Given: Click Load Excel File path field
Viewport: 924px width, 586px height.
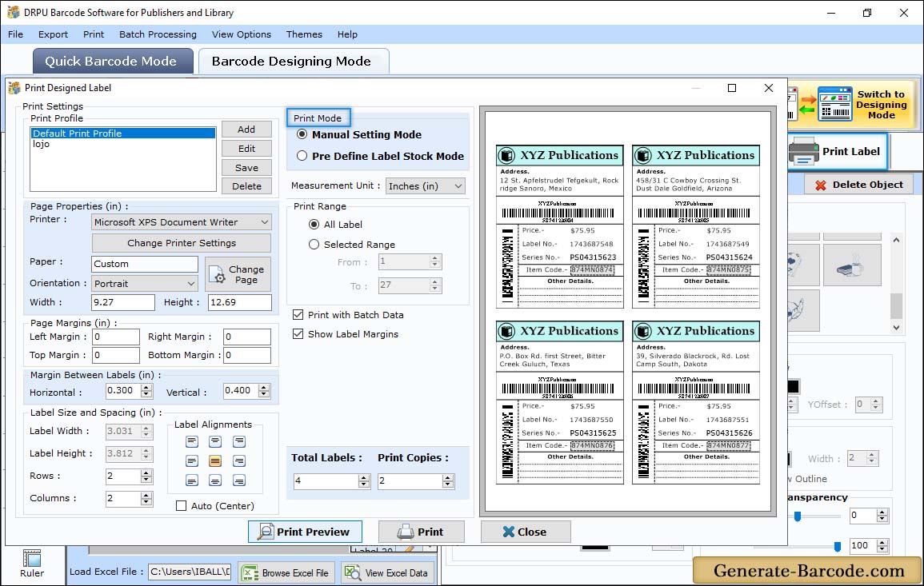Looking at the screenshot, I should 189,572.
